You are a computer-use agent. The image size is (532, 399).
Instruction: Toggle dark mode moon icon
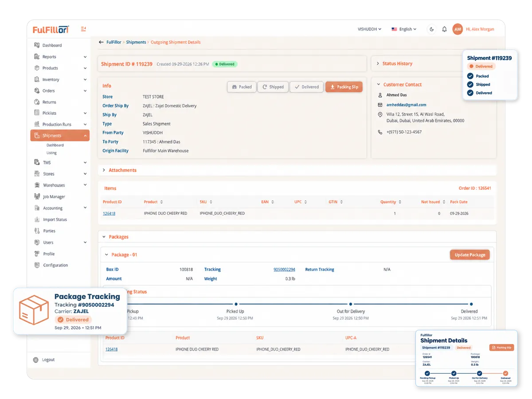(432, 29)
